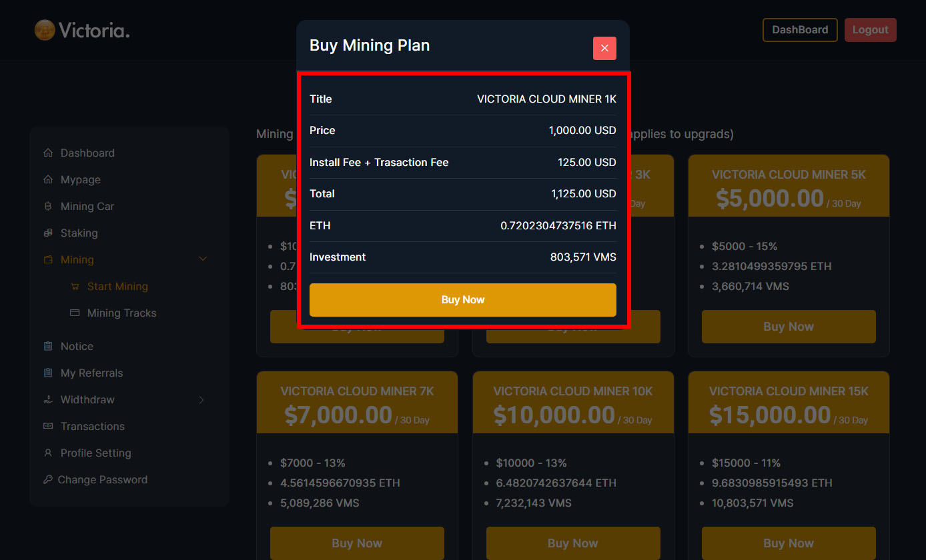Viewport: 926px width, 560px height.
Task: Click the Mining Tracks card icon
Action: [x=75, y=313]
